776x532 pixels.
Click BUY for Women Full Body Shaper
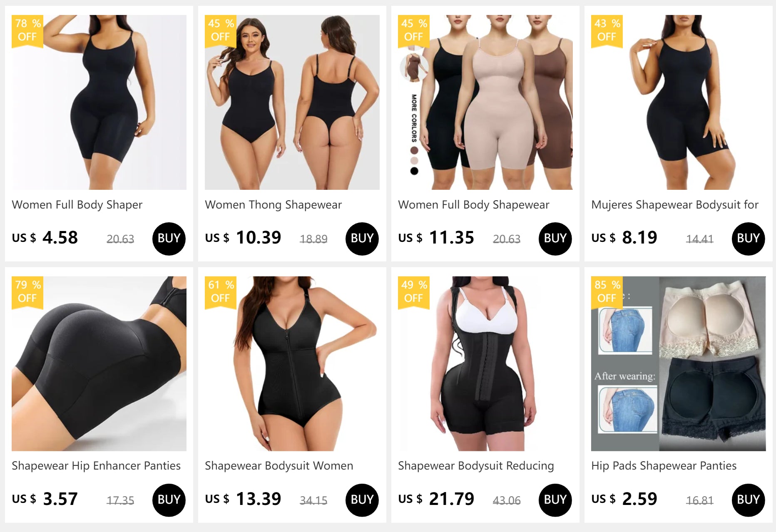pyautogui.click(x=169, y=239)
